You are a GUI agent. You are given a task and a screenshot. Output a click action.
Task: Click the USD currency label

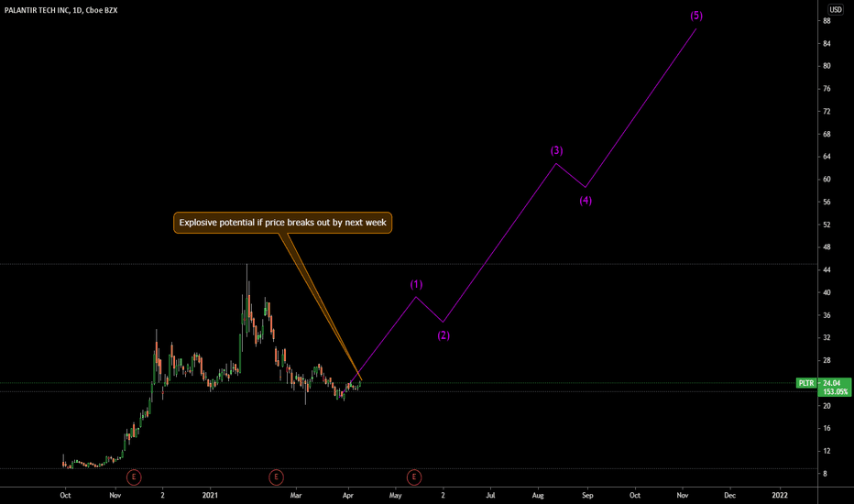point(835,9)
